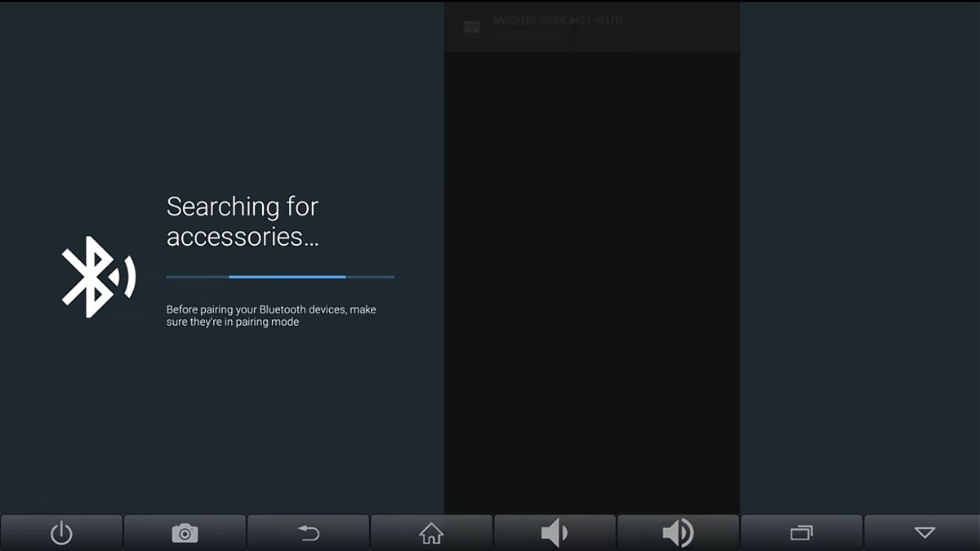This screenshot has height=551, width=980.
Task: Return to the home screen via home icon
Action: (431, 531)
